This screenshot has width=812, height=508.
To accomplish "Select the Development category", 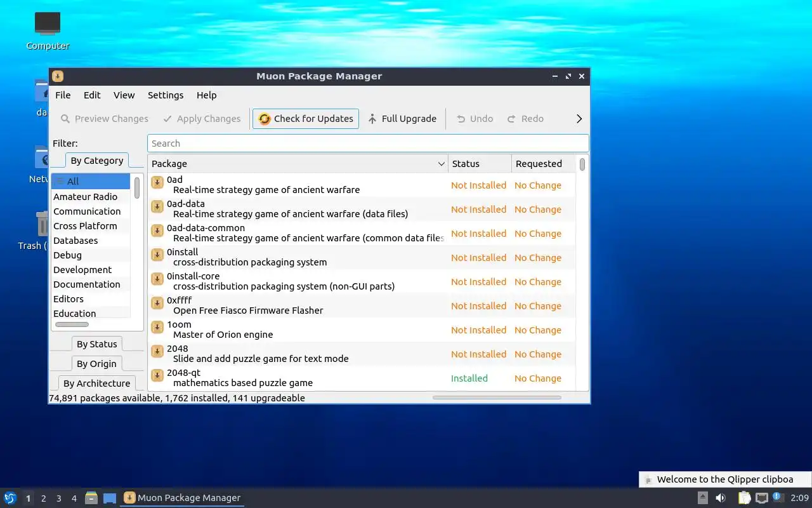I will pos(91,270).
